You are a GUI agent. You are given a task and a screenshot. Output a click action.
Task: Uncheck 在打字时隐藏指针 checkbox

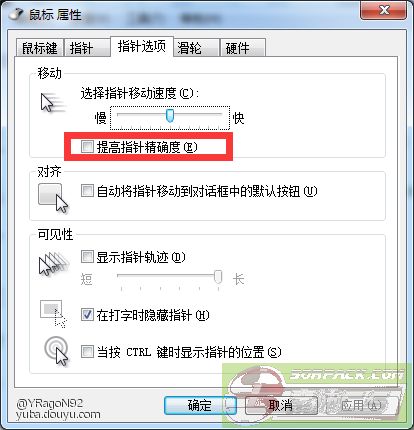coord(87,315)
